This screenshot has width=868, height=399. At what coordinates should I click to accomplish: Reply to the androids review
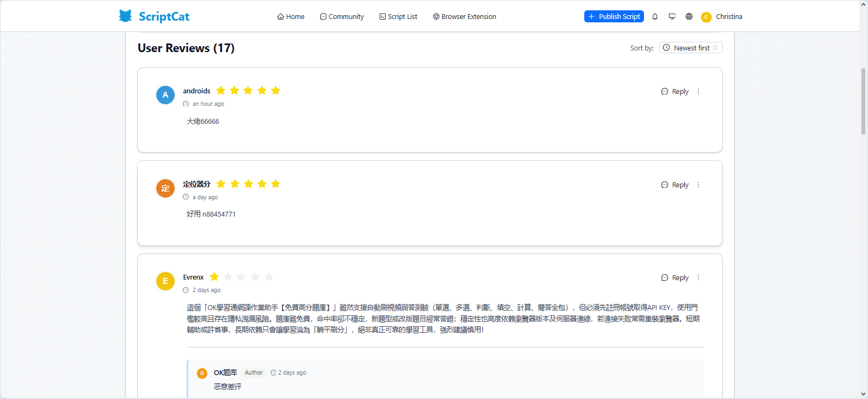point(675,92)
